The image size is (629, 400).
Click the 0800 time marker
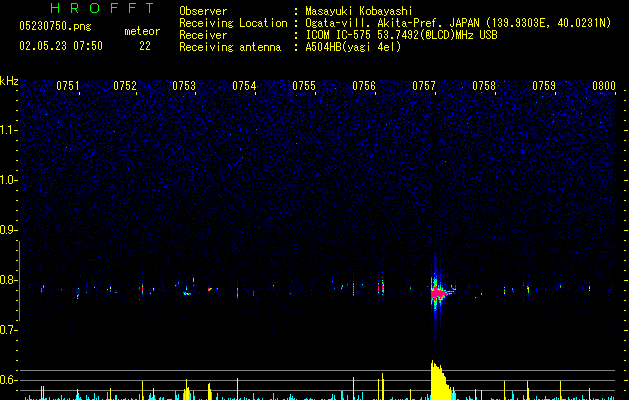tap(604, 86)
